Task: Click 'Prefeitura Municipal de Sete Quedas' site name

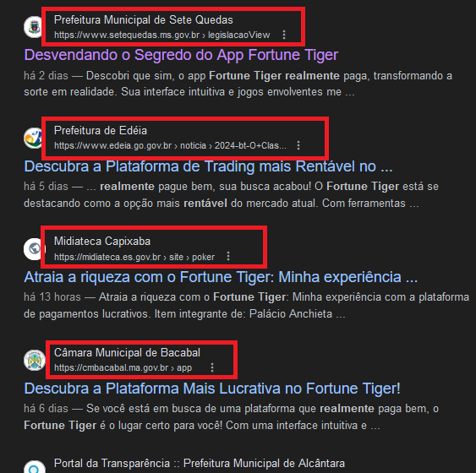Action: 144,20
